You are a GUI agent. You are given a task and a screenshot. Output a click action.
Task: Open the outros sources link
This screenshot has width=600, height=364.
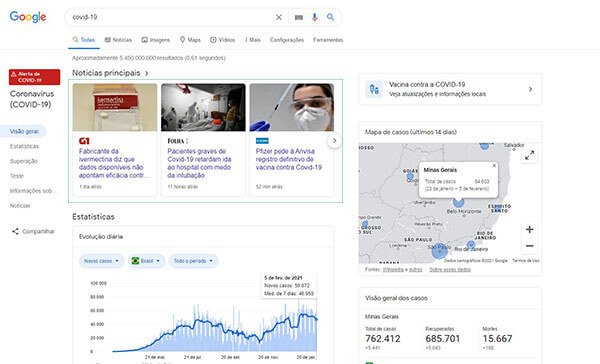(416, 269)
